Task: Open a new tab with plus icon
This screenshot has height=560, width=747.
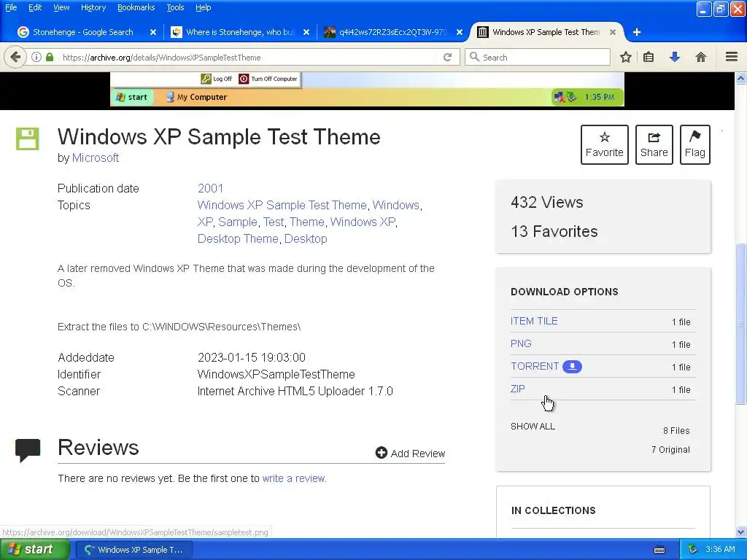Action: tap(637, 32)
